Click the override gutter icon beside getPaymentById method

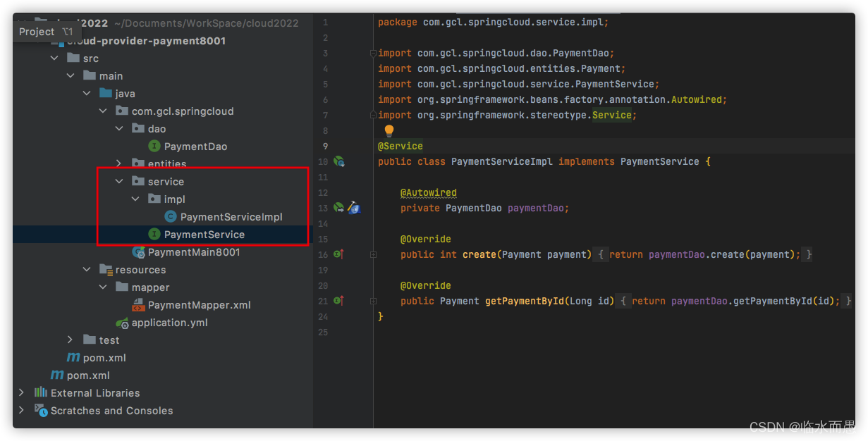(338, 301)
